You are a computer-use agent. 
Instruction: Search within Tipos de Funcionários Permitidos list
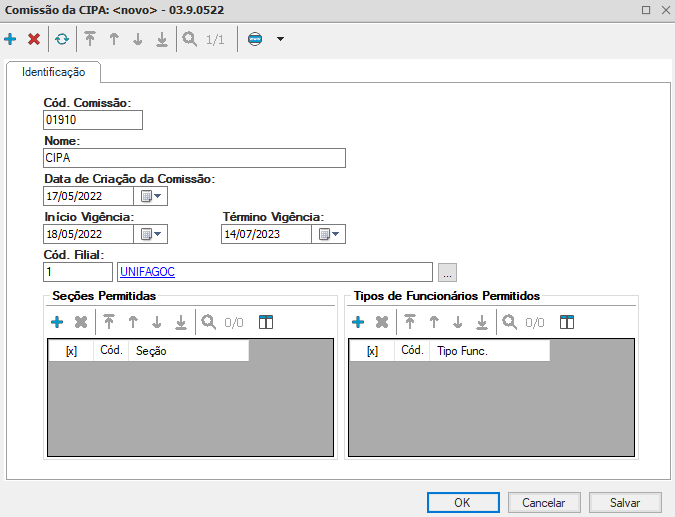click(509, 322)
